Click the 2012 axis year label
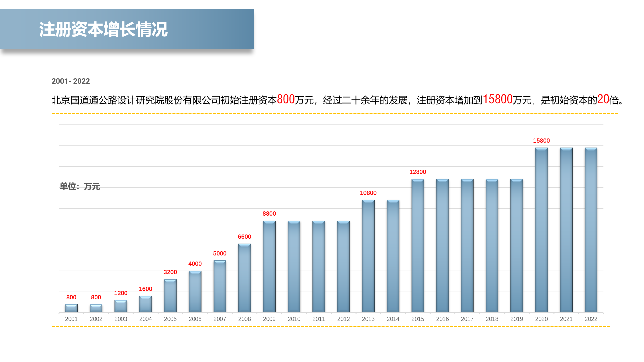 pyautogui.click(x=343, y=319)
